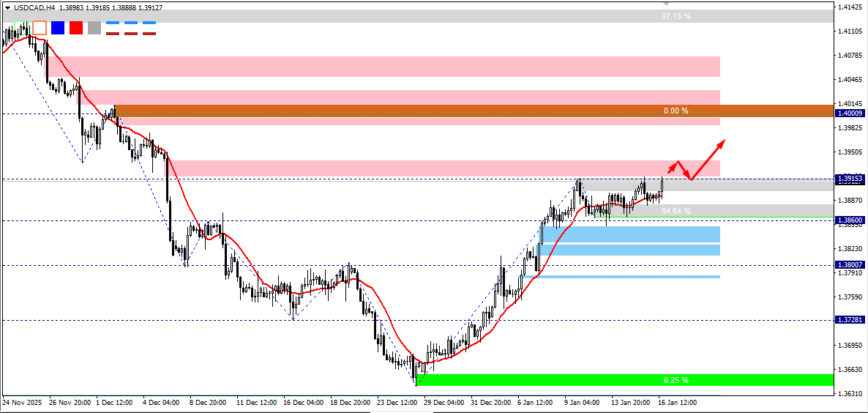Click the dark red dashed line legend

click(x=131, y=33)
